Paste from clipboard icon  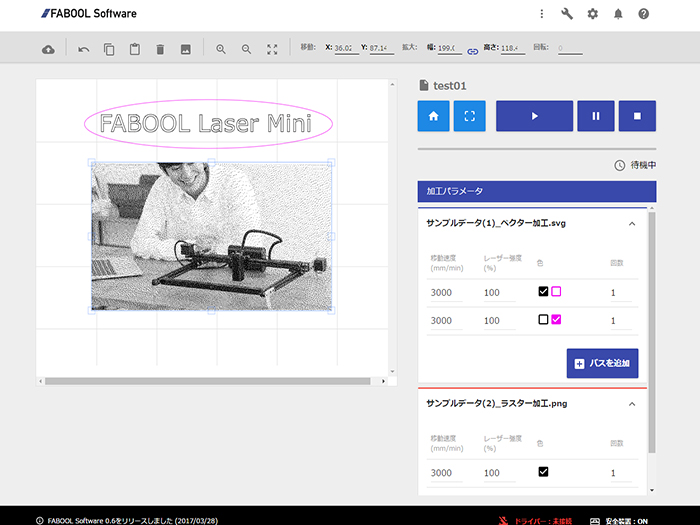(135, 49)
